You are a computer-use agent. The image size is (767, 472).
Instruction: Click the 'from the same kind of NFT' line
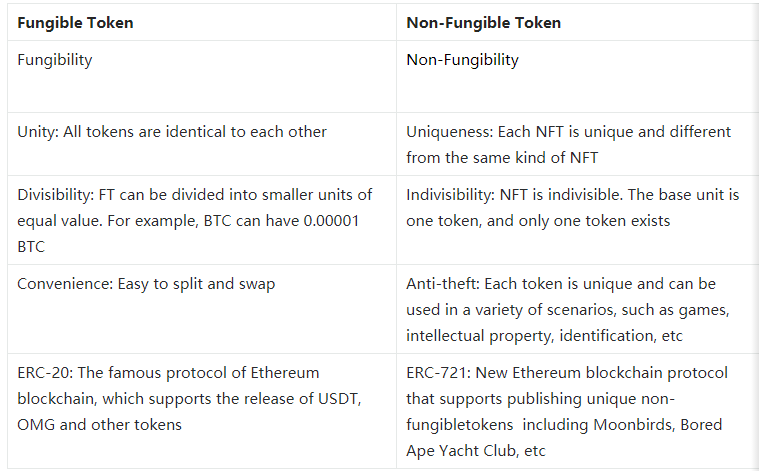502,157
